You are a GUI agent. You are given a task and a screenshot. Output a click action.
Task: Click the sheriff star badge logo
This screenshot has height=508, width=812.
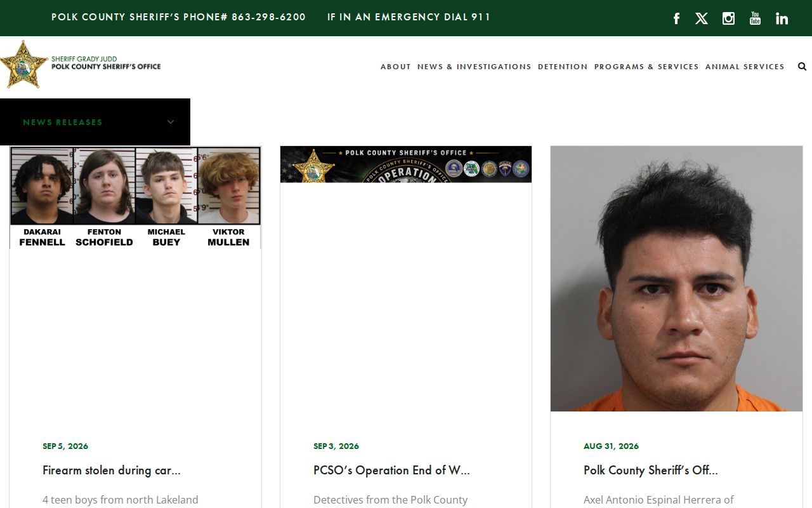click(x=23, y=64)
